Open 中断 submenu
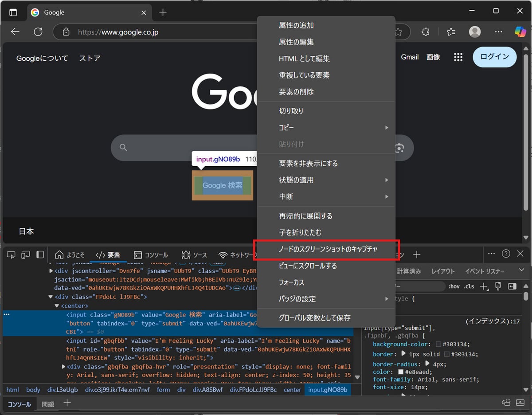532x415 pixels. tap(326, 196)
